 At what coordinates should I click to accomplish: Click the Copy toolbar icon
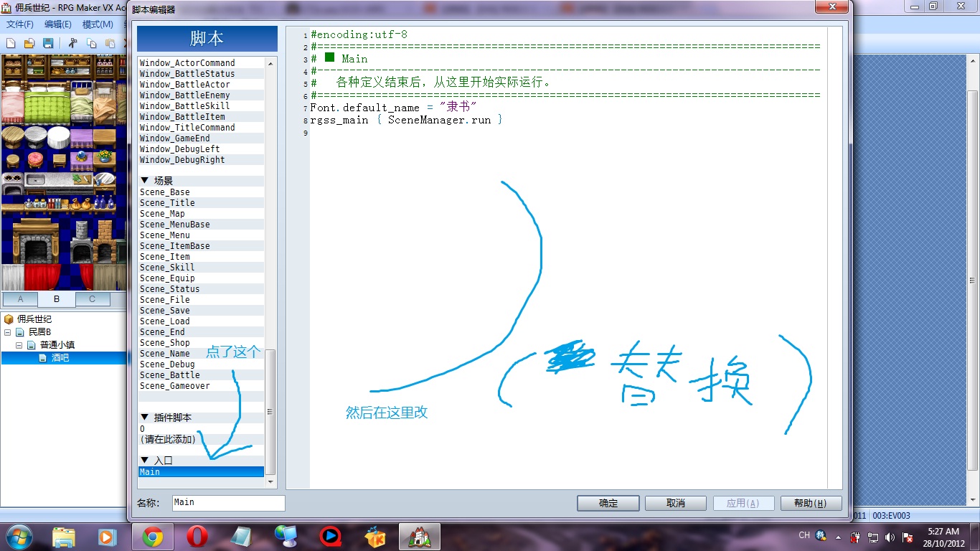(91, 43)
